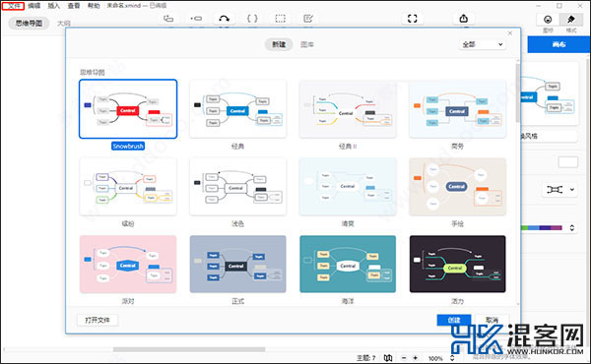Open the 全部 filter dropdown
591x364 pixels.
[483, 44]
